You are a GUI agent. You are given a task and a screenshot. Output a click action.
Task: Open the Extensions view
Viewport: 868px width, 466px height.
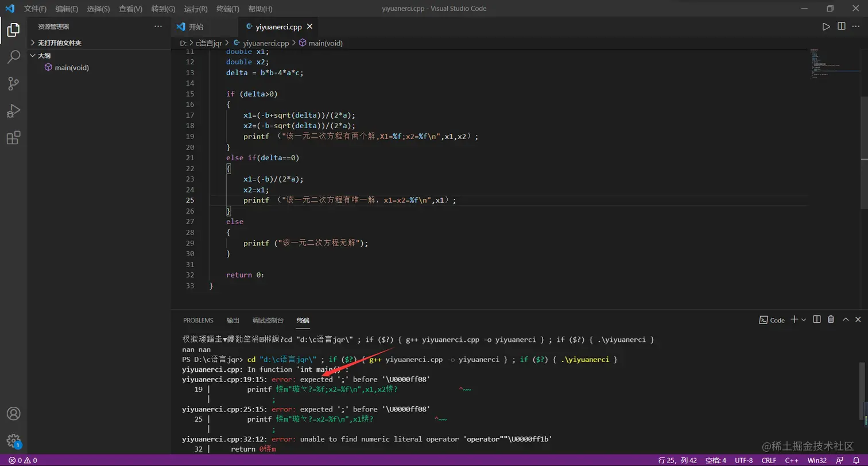(14, 138)
